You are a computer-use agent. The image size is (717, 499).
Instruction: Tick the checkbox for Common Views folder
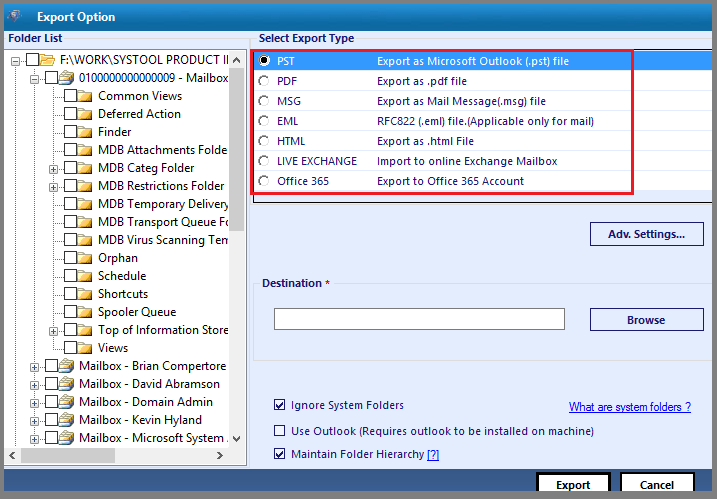[70, 96]
